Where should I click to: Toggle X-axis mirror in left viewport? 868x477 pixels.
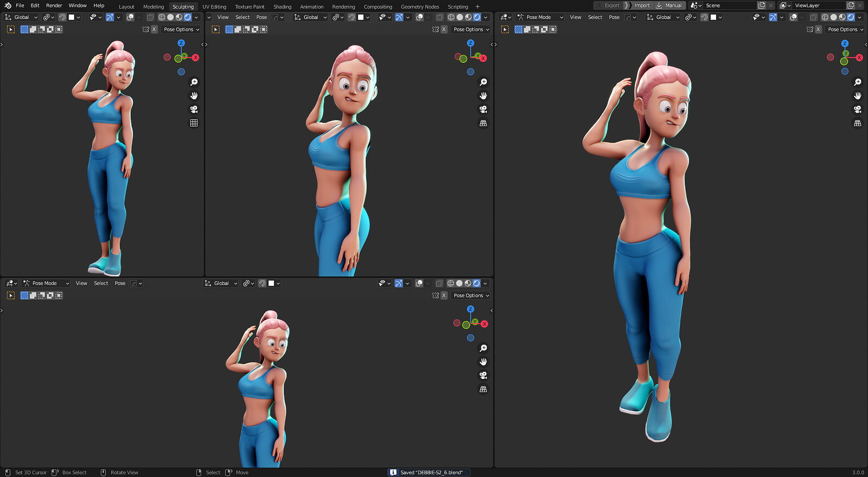tap(154, 30)
